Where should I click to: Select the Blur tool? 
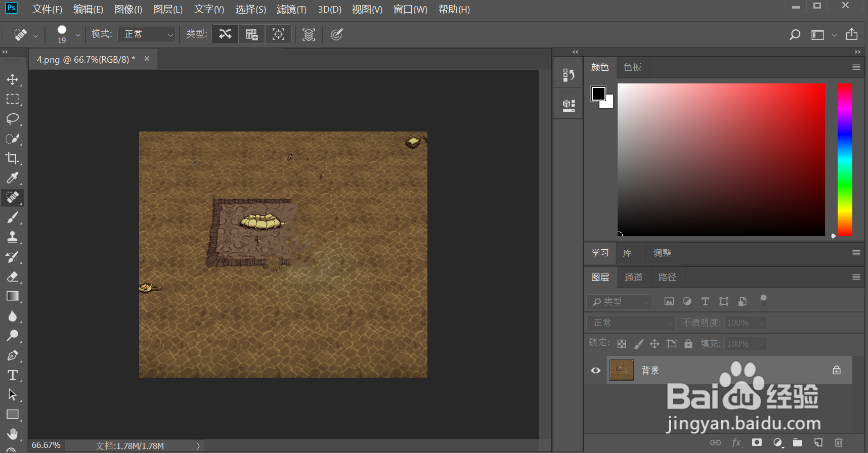pos(13,316)
